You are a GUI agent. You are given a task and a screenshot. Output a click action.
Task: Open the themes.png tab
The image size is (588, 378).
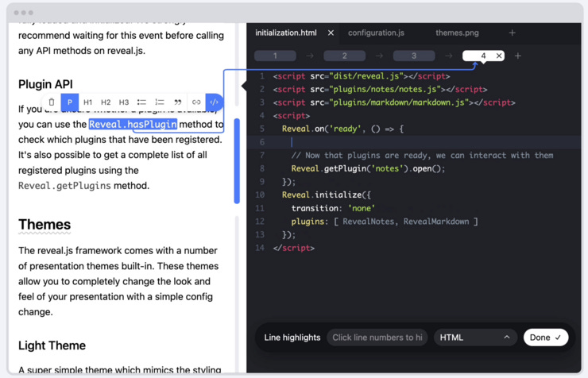pyautogui.click(x=457, y=33)
